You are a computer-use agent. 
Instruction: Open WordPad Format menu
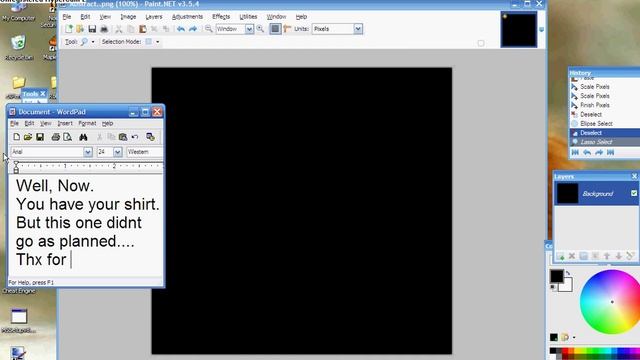87,123
